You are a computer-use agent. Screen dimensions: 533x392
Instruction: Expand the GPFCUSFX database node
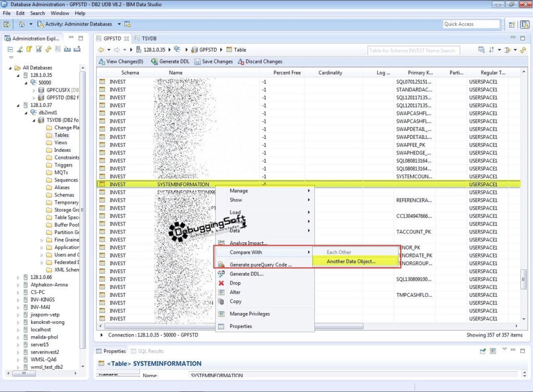(x=34, y=90)
